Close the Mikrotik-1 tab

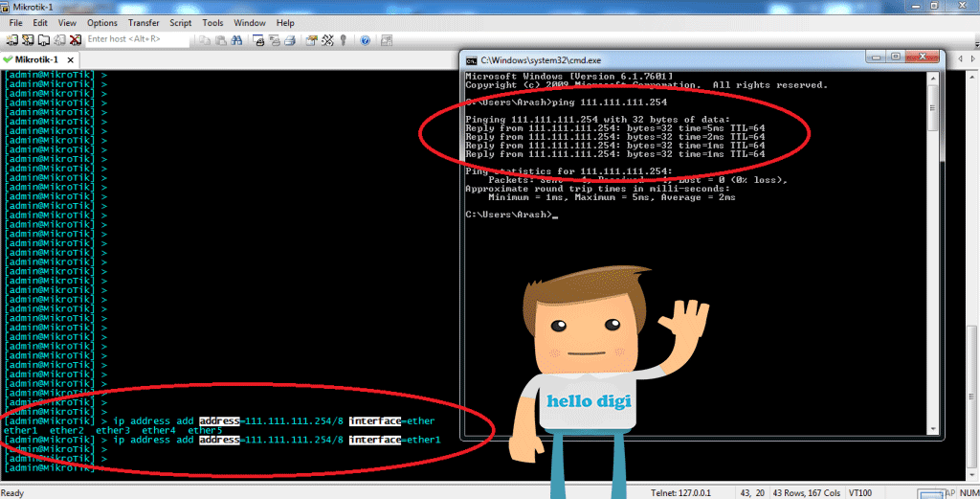[x=71, y=60]
